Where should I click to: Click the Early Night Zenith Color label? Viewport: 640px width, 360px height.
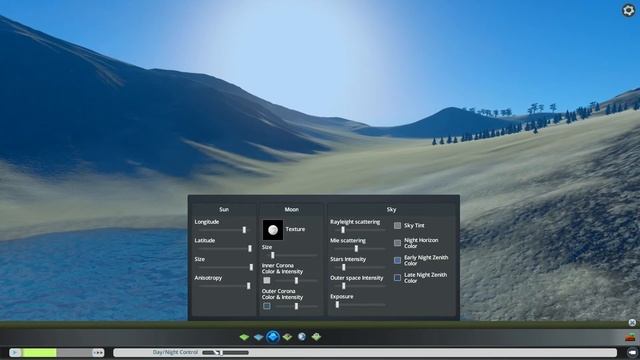click(x=426, y=260)
